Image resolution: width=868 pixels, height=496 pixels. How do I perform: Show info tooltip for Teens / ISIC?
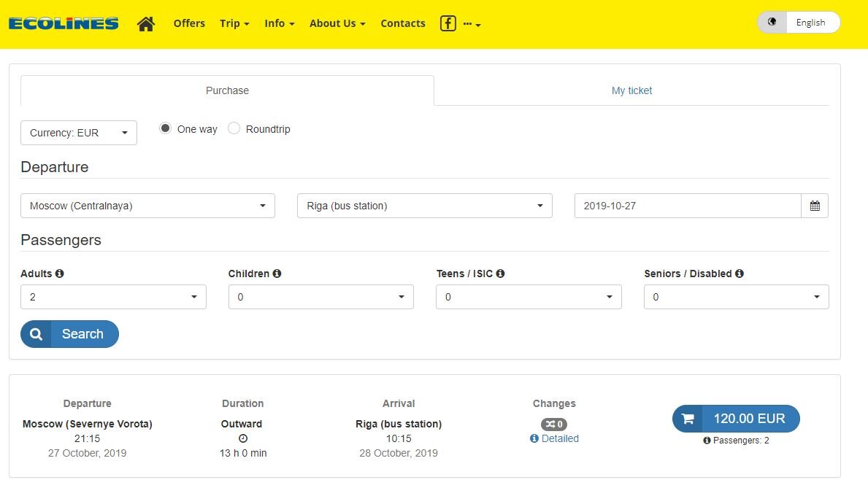coord(500,273)
